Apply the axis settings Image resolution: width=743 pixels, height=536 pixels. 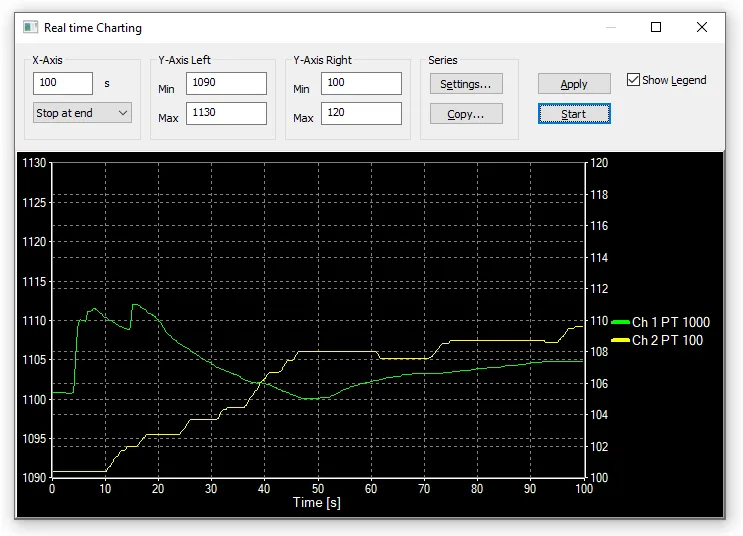pyautogui.click(x=574, y=84)
